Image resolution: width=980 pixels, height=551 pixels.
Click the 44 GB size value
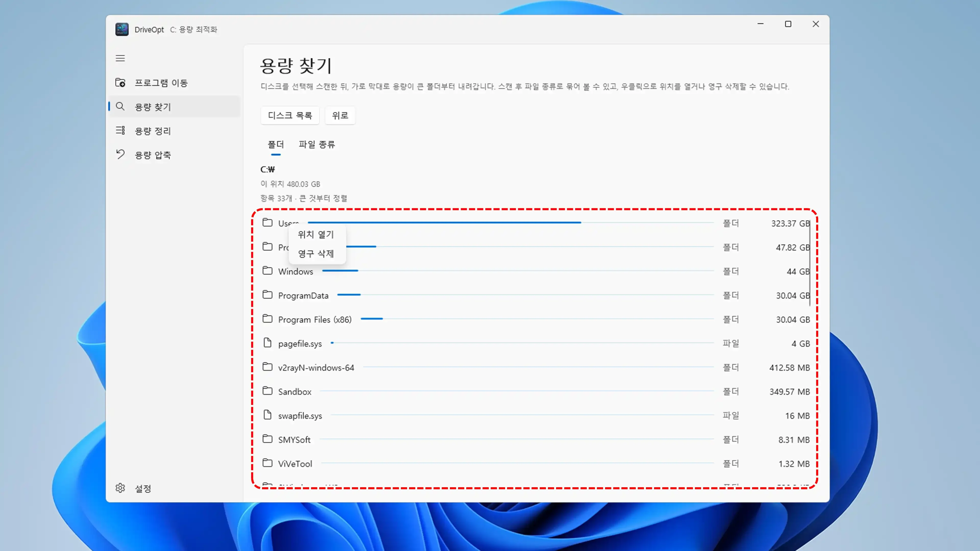[x=798, y=271]
